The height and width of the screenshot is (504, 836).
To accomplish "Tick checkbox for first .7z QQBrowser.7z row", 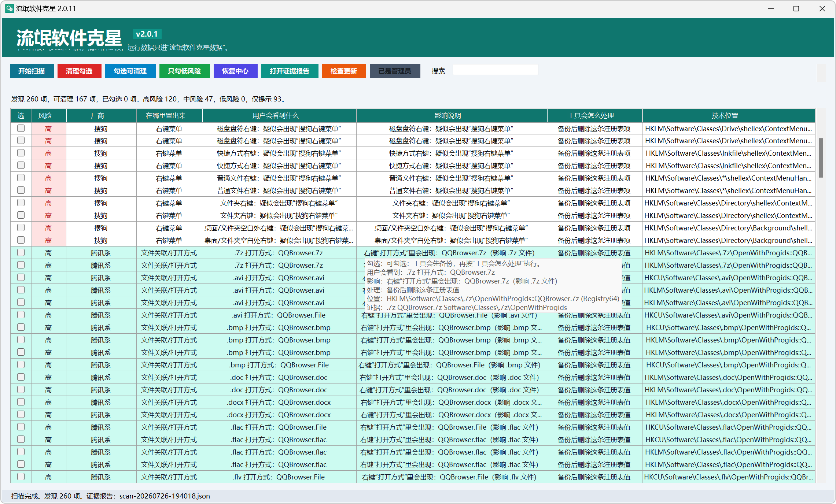I will point(21,252).
